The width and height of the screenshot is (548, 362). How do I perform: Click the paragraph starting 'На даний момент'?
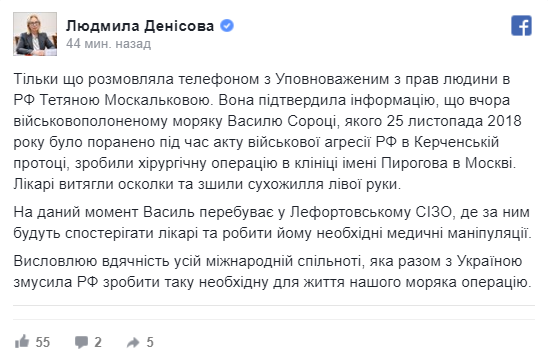click(273, 223)
